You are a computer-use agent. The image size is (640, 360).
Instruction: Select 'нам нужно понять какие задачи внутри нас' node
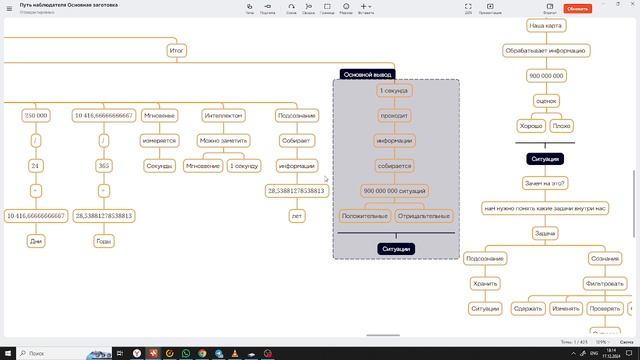click(x=545, y=208)
